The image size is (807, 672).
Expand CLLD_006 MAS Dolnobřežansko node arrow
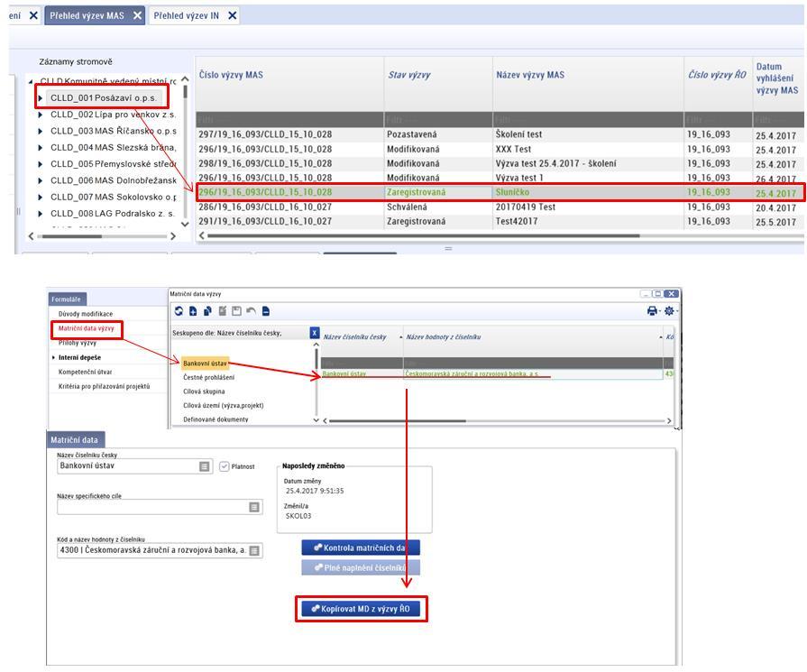tap(41, 180)
